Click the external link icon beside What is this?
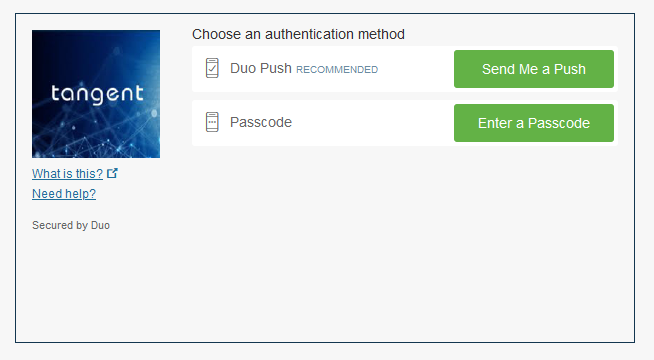654x360 pixels. pyautogui.click(x=112, y=173)
